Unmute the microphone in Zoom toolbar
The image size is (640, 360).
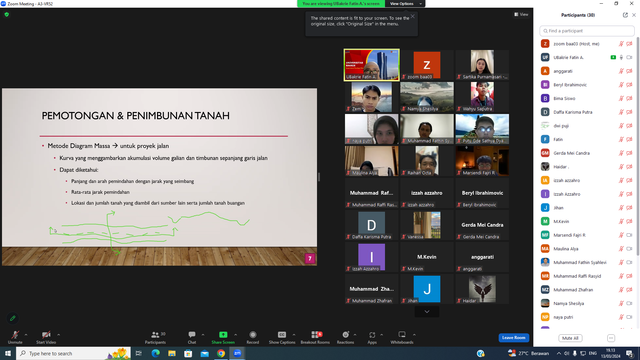point(15,337)
